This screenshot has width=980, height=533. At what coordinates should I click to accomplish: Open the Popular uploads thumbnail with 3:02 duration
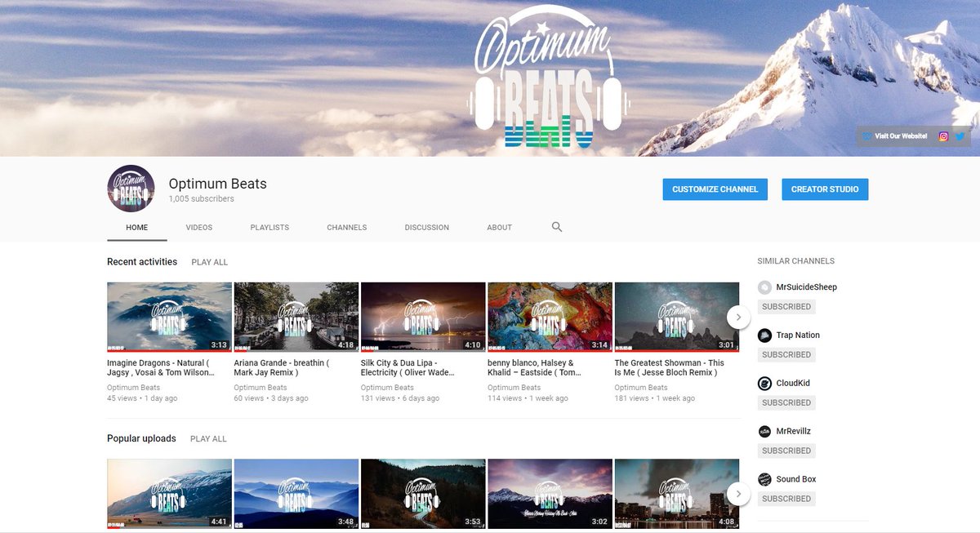550,494
